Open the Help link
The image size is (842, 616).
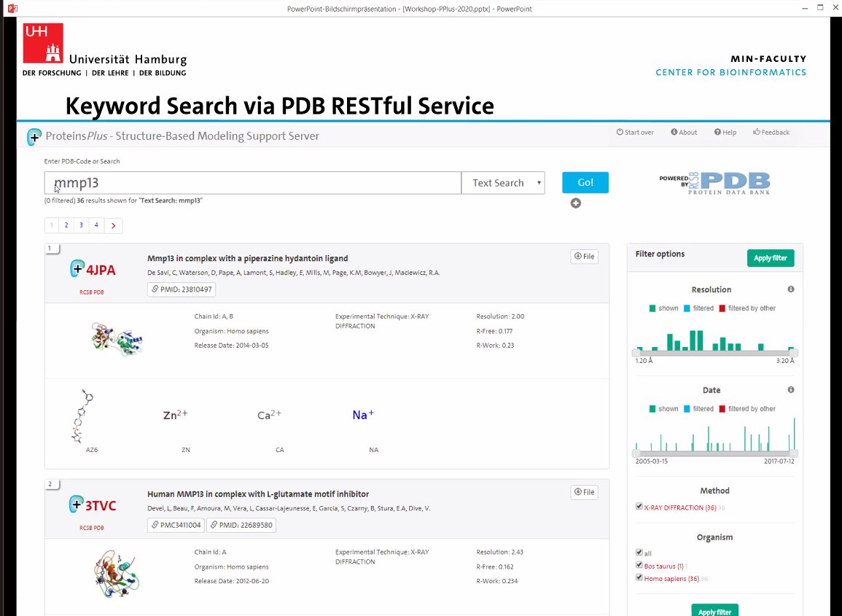(725, 132)
